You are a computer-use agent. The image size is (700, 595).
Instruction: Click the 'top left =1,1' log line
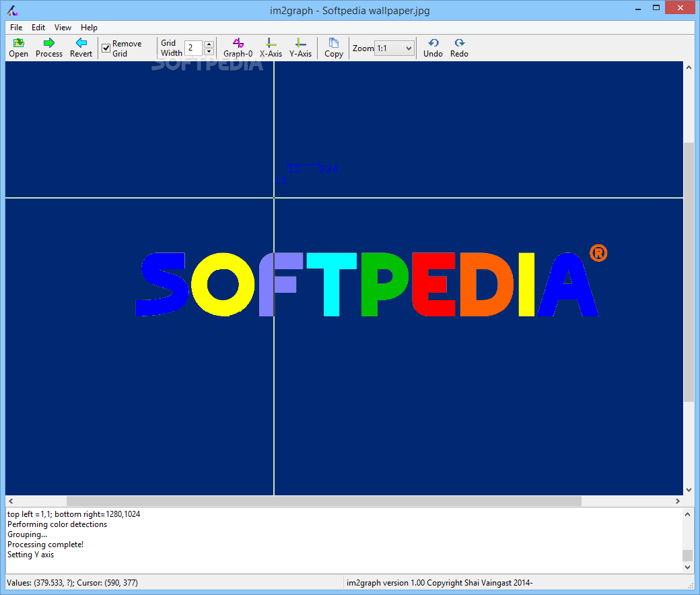(73, 514)
